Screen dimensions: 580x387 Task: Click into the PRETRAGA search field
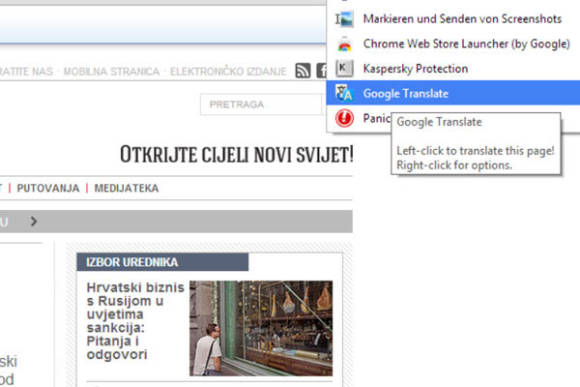click(x=261, y=104)
